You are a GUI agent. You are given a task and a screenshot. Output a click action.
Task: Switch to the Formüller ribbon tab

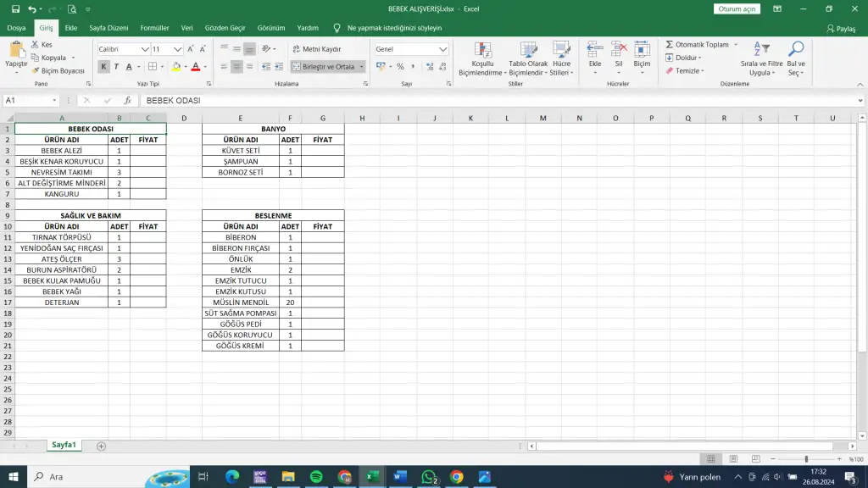[154, 28]
